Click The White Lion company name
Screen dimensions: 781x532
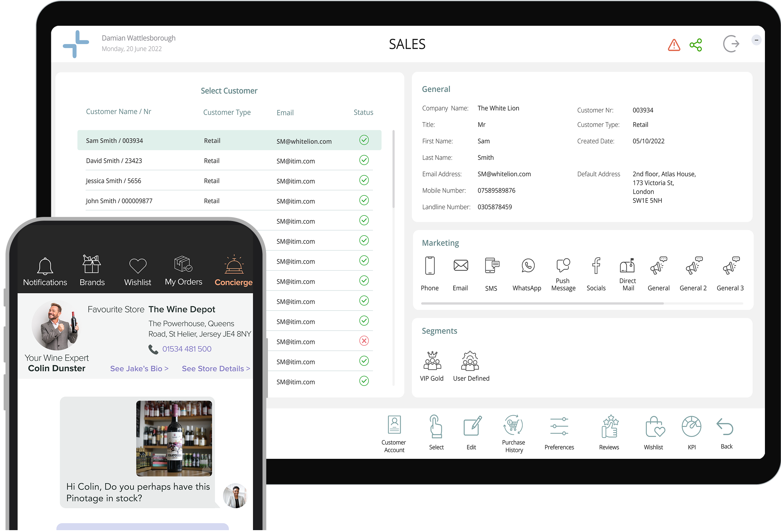[x=498, y=108]
